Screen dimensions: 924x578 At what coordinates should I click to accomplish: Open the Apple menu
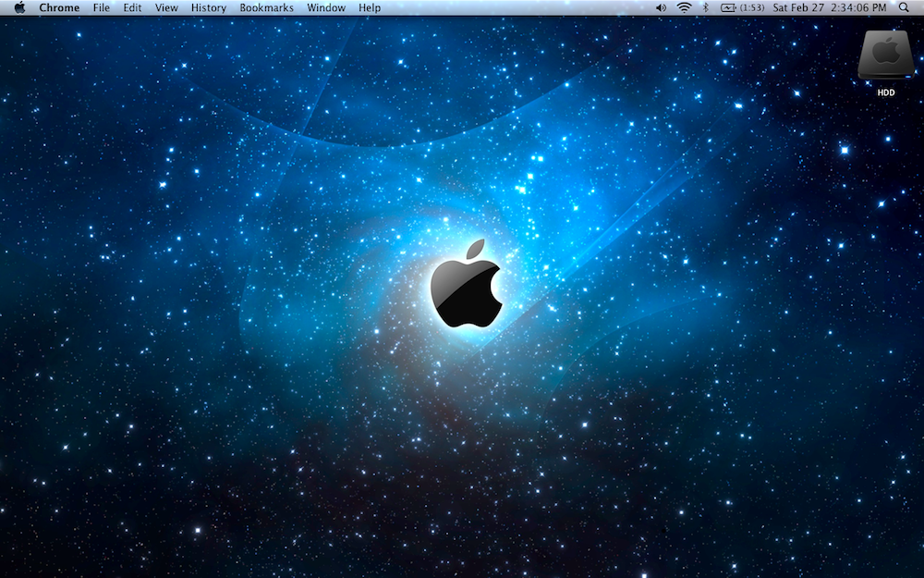[19, 7]
